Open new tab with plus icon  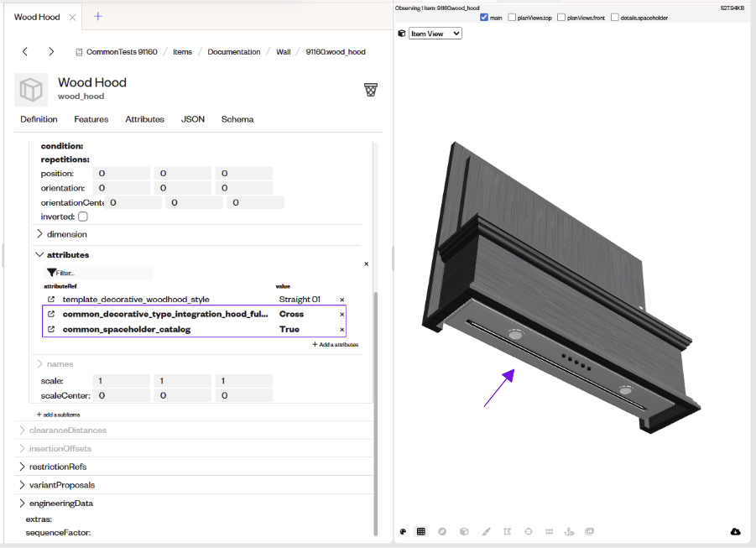(98, 17)
